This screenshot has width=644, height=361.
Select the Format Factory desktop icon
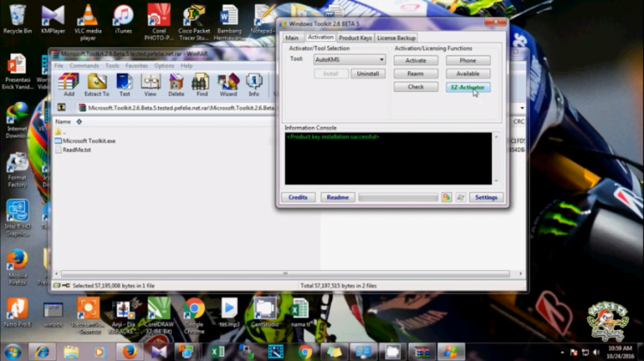point(17,171)
